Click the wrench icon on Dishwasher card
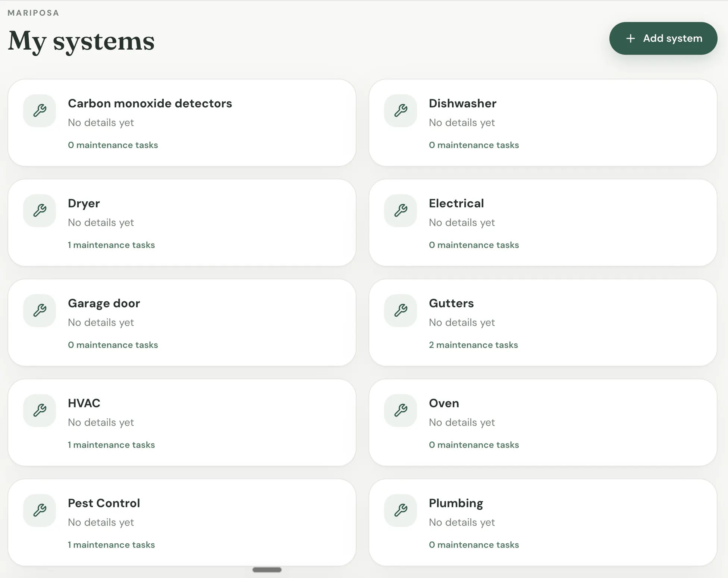 401,111
